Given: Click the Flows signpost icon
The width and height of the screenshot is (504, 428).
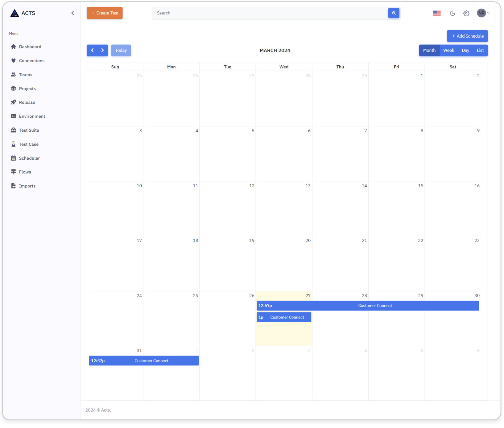Looking at the screenshot, I should point(13,172).
